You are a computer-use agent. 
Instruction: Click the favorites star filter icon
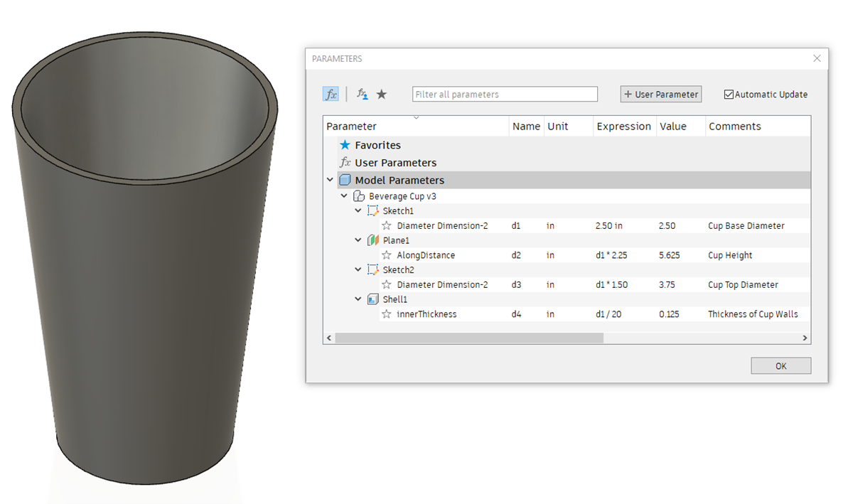click(x=382, y=95)
